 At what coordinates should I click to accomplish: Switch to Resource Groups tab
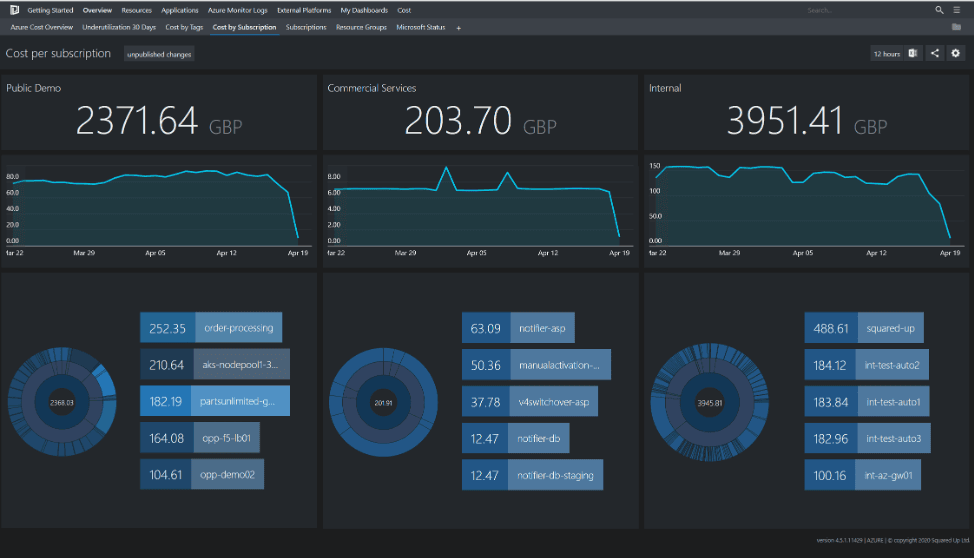click(361, 27)
